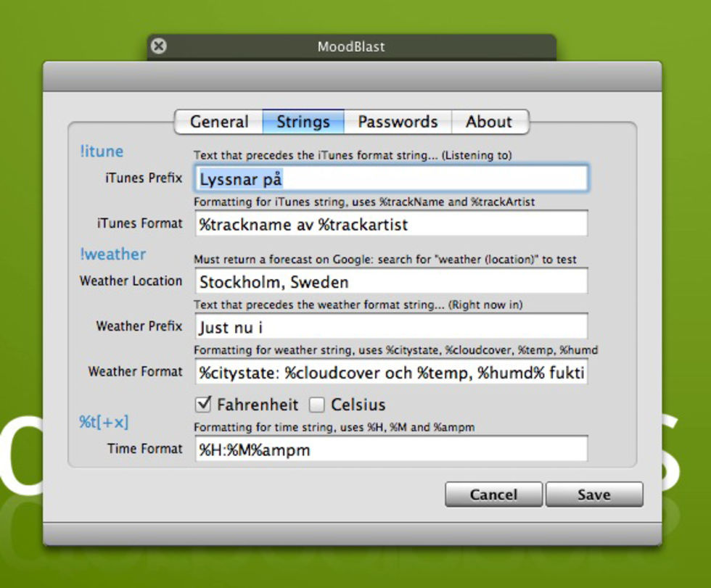Click the 'Weather Location' label text
This screenshot has height=588, width=711.
[131, 281]
